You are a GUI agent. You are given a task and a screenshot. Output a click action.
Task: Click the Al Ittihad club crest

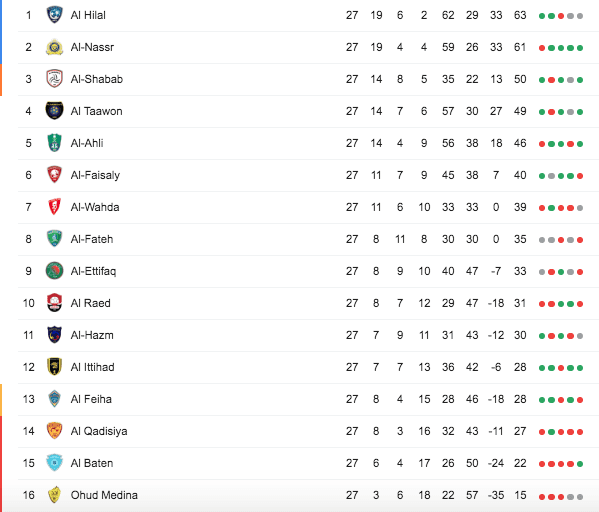pos(54,367)
